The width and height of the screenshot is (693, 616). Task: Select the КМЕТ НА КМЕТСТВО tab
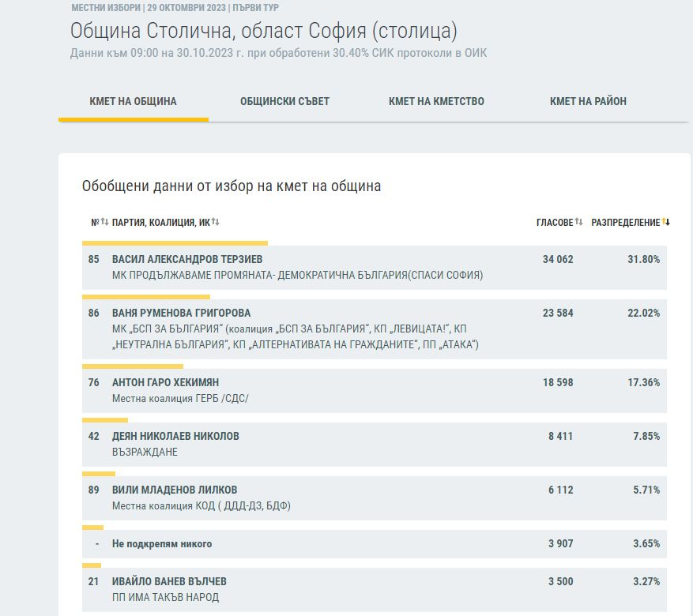(x=436, y=101)
